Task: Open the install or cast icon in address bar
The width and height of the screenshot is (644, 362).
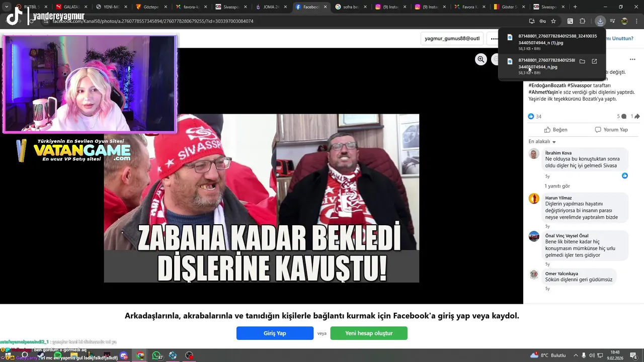Action: [x=531, y=21]
